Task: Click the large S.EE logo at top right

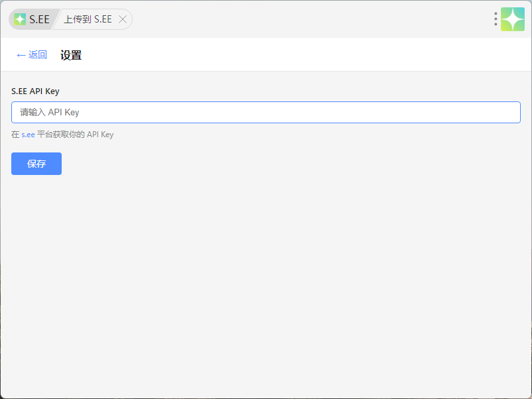Action: [x=513, y=19]
